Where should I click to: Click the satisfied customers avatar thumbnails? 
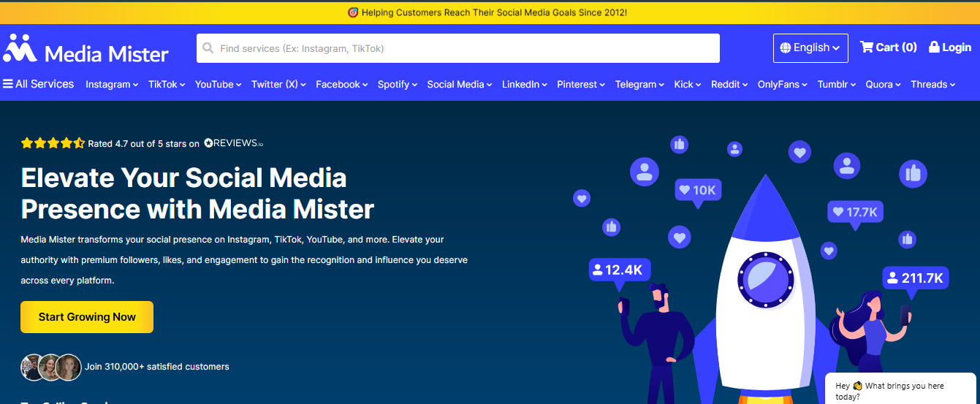(x=50, y=367)
